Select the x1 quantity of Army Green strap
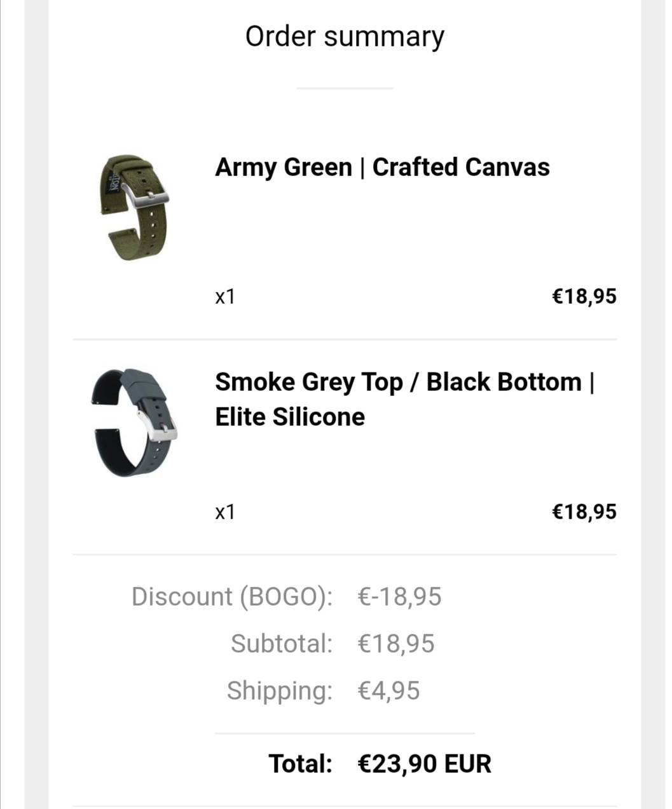The height and width of the screenshot is (809, 672). (x=225, y=296)
